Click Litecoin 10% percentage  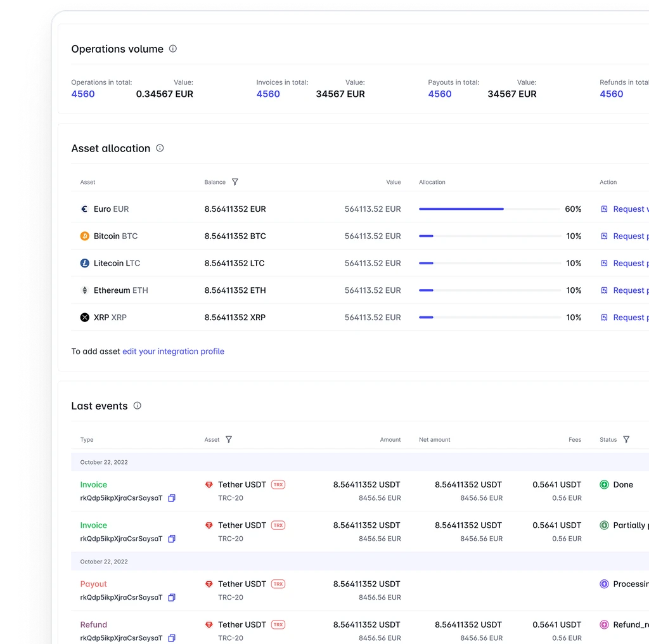574,263
